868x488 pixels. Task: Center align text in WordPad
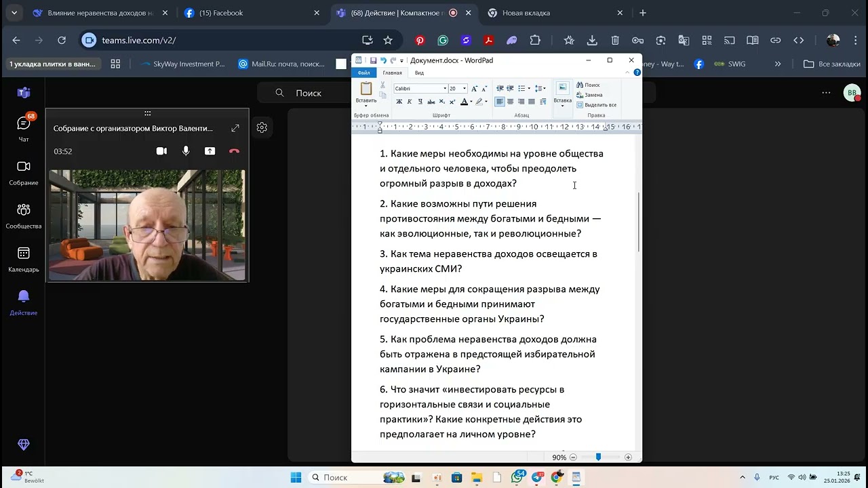tap(510, 102)
